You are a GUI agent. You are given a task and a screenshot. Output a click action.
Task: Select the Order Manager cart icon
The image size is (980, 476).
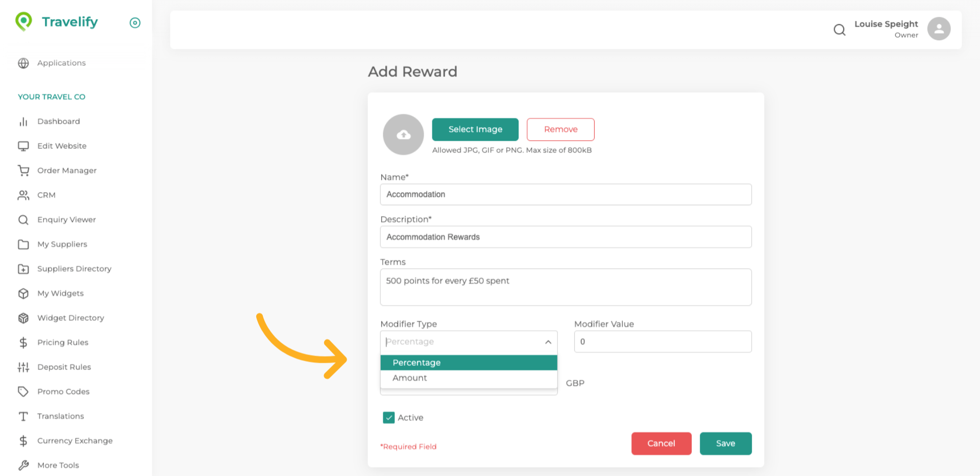pos(23,170)
